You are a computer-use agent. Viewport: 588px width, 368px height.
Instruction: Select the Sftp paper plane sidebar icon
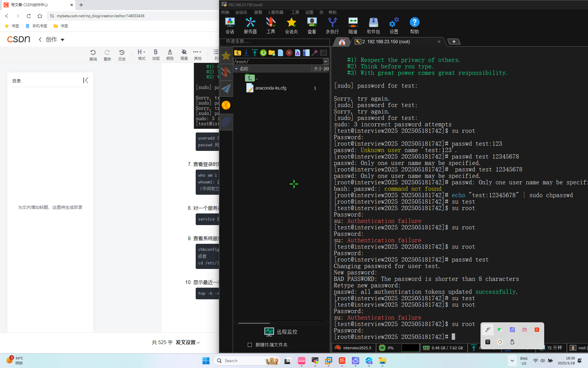pyautogui.click(x=226, y=89)
